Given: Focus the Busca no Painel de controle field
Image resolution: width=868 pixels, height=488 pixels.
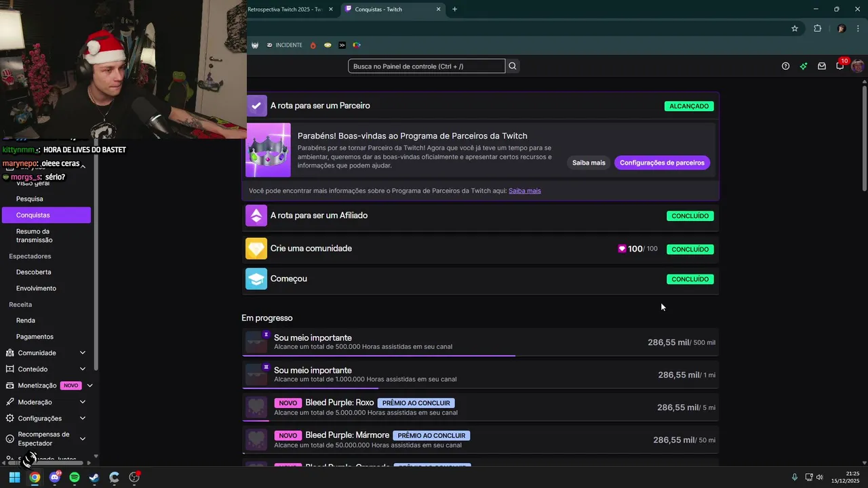Looking at the screenshot, I should coord(427,66).
